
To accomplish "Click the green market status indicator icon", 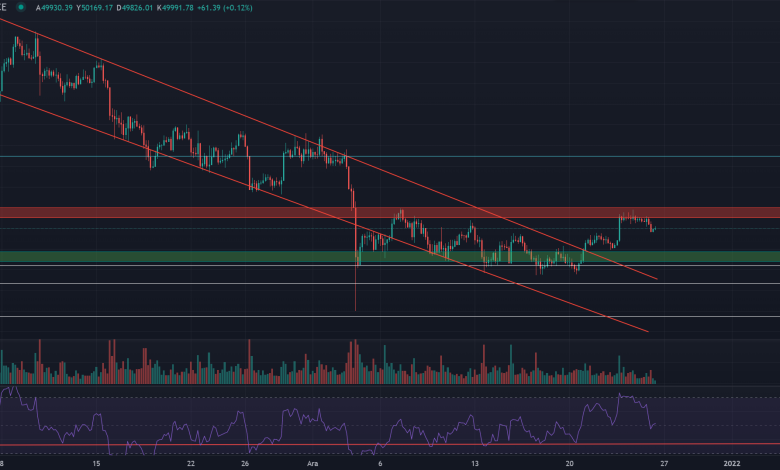I will click(x=20, y=8).
